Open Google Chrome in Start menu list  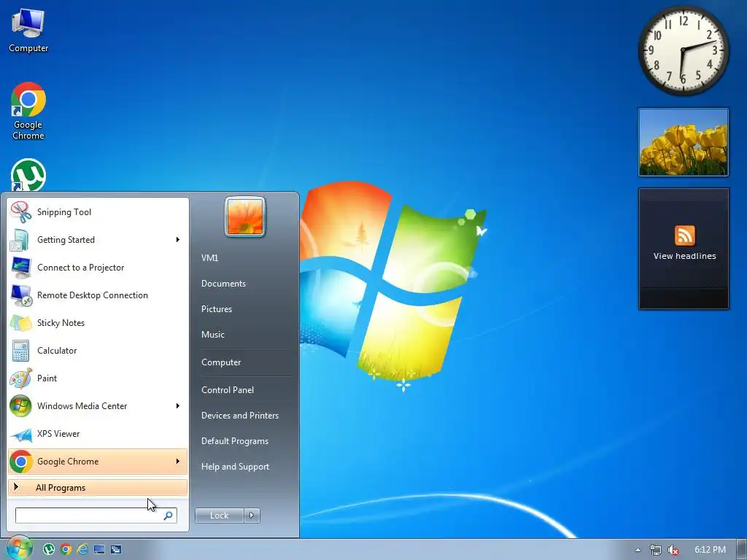[x=97, y=462]
